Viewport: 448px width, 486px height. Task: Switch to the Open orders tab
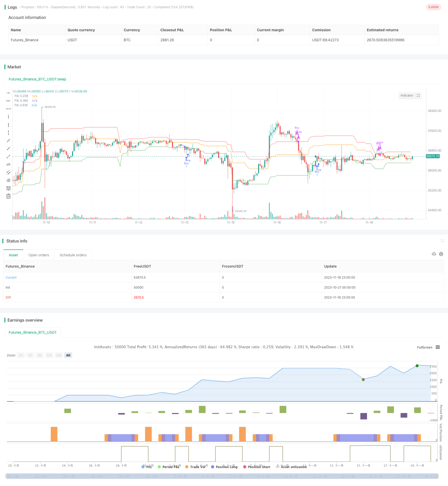pos(39,255)
